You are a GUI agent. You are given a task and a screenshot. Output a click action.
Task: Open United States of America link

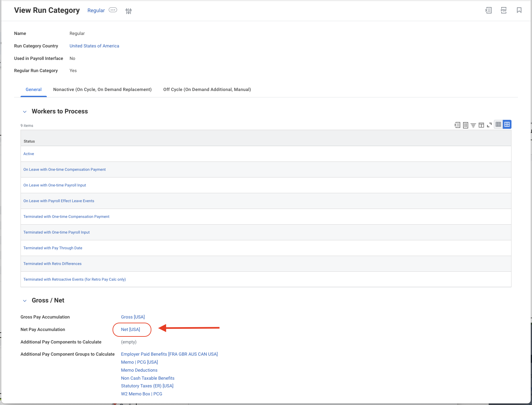(94, 46)
